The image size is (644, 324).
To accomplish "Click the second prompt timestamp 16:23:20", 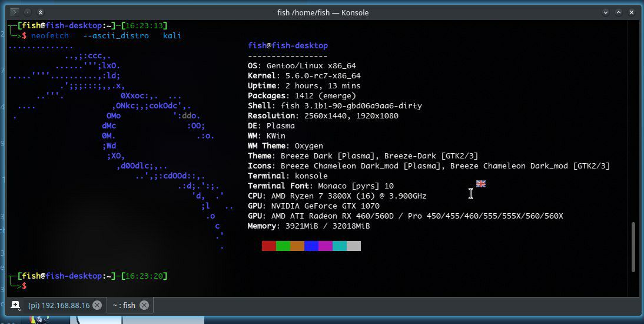I will 144,276.
